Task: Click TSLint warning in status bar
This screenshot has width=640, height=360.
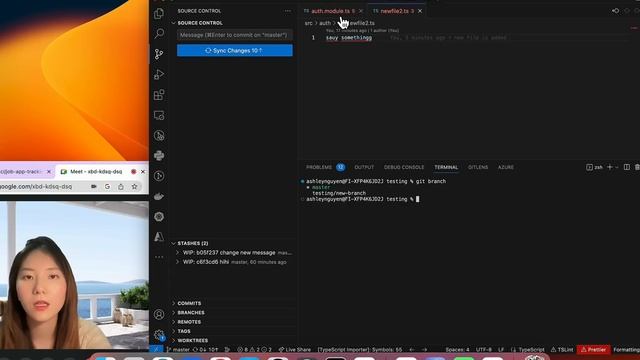Action: coord(562,349)
